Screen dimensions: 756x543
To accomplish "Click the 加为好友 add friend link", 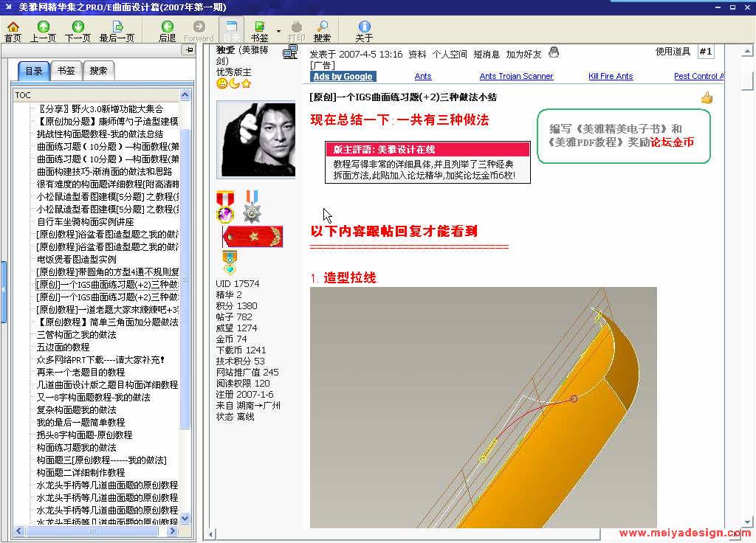I will [x=523, y=54].
